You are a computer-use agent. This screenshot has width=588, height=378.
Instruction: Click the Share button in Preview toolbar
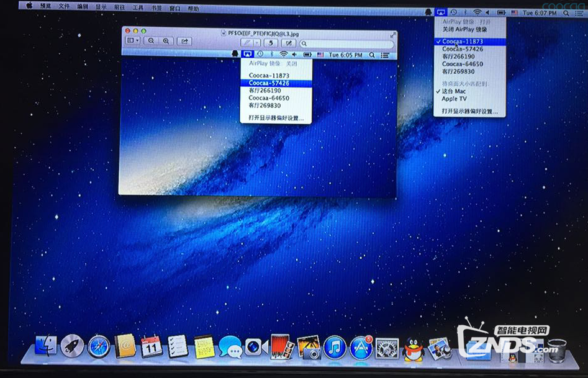tap(184, 41)
